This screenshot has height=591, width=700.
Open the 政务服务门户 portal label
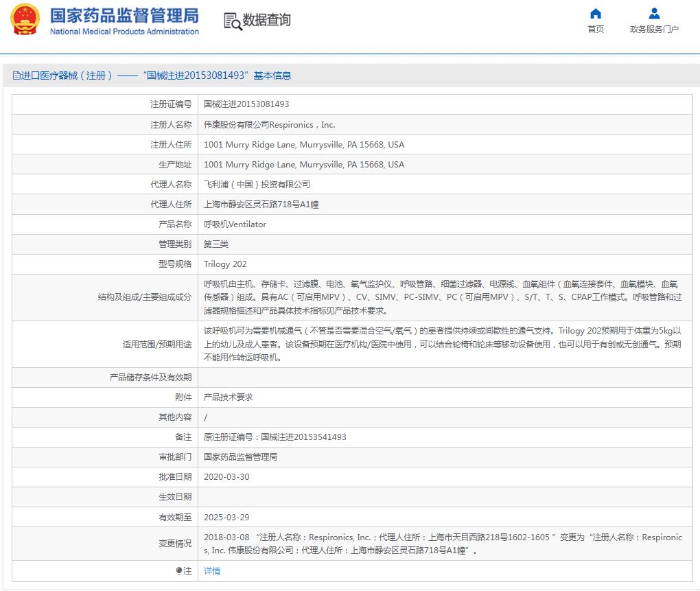tap(654, 29)
